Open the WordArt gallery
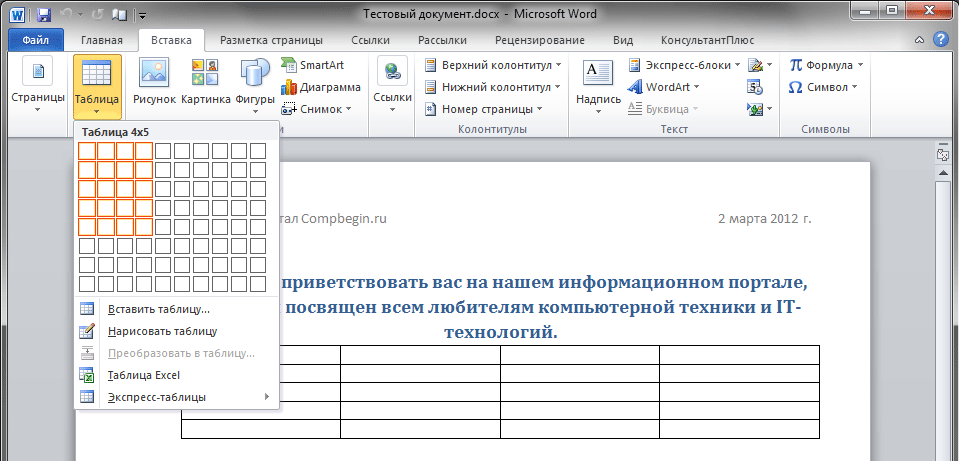Image resolution: width=959 pixels, height=461 pixels. pos(664,87)
